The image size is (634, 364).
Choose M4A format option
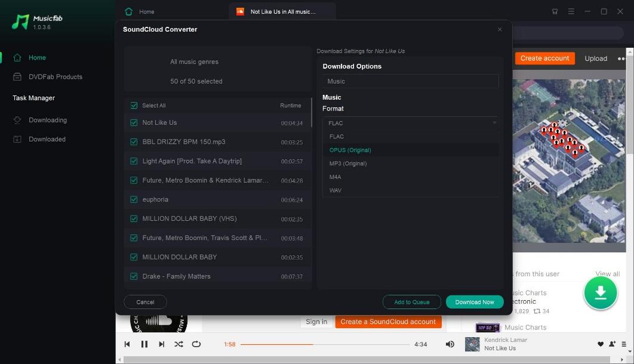click(x=410, y=177)
